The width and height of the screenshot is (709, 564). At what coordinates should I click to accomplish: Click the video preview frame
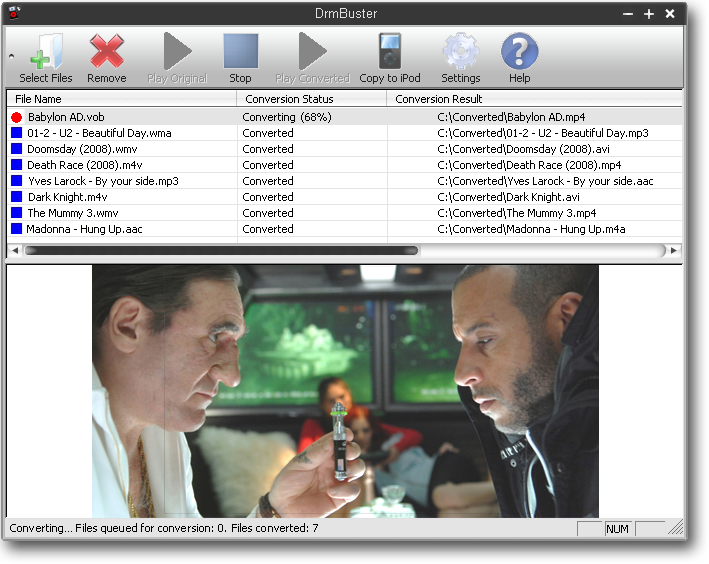pyautogui.click(x=345, y=391)
